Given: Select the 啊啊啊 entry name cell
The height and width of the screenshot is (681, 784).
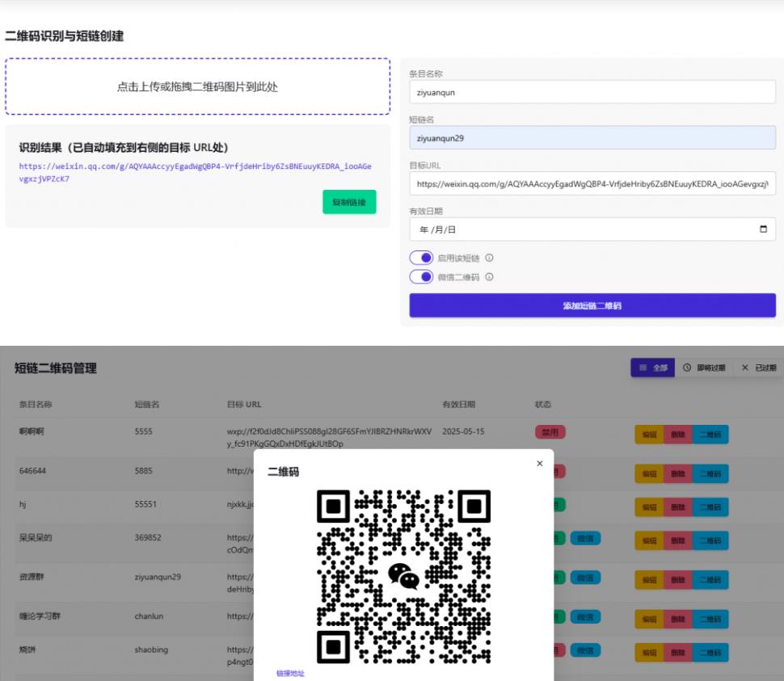Looking at the screenshot, I should [x=32, y=431].
